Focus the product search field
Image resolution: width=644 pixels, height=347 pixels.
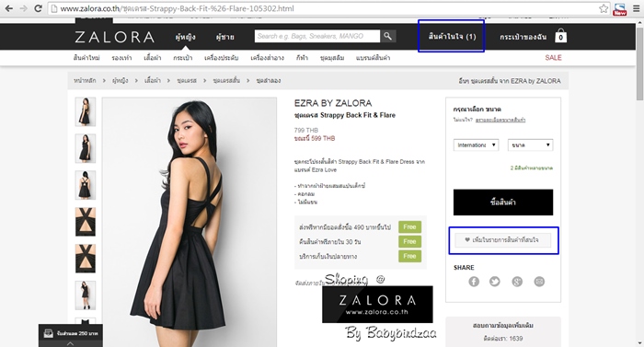click(317, 36)
